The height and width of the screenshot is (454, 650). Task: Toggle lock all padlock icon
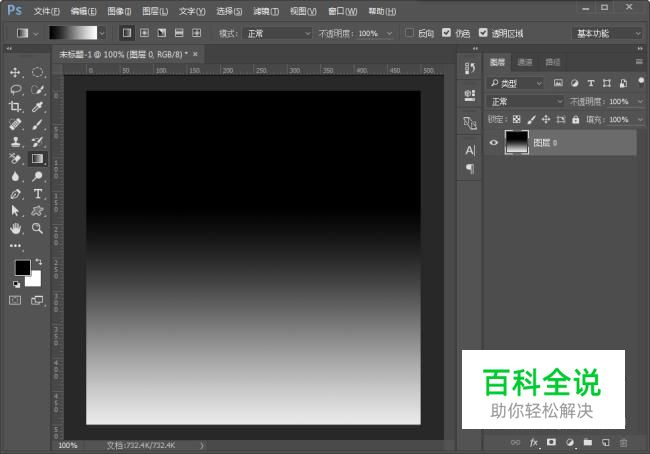(x=575, y=120)
